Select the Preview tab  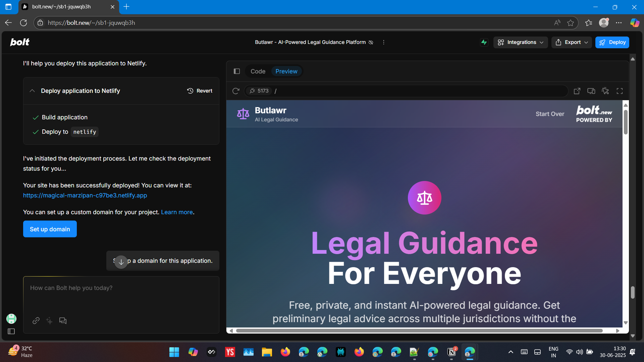286,71
